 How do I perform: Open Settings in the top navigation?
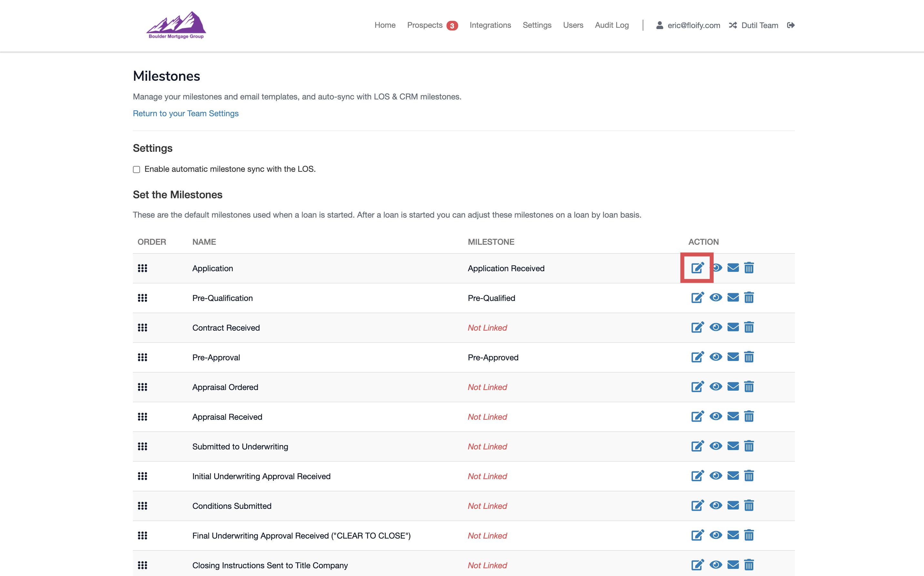click(537, 25)
